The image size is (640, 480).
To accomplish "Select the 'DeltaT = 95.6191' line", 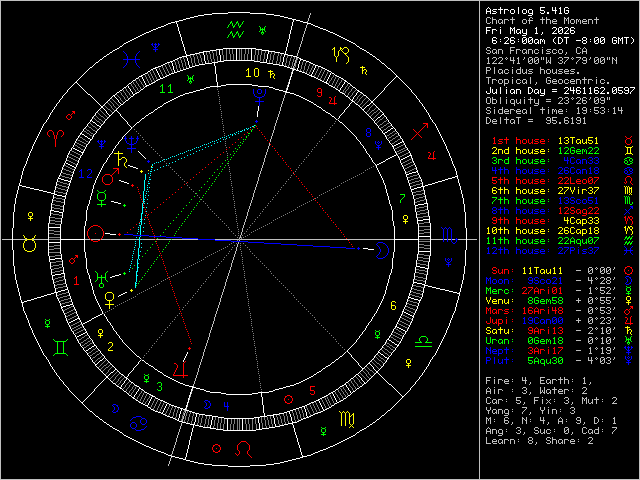I will [536, 121].
